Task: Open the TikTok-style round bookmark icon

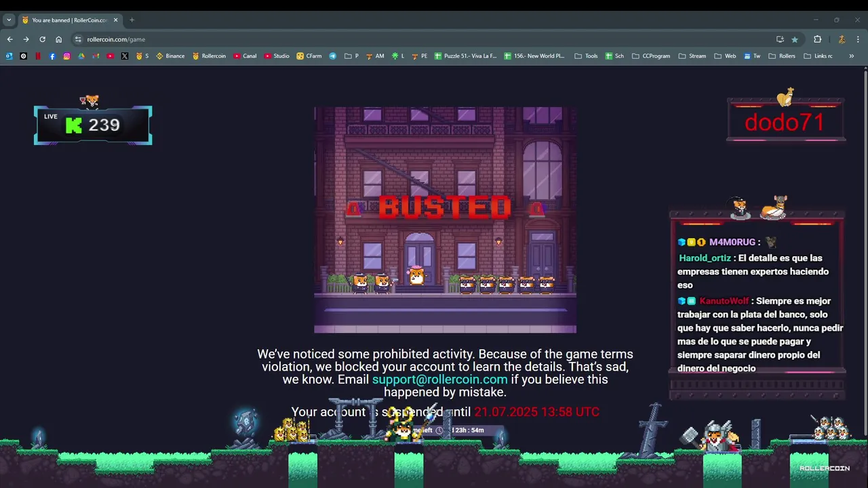Action: pos(23,56)
